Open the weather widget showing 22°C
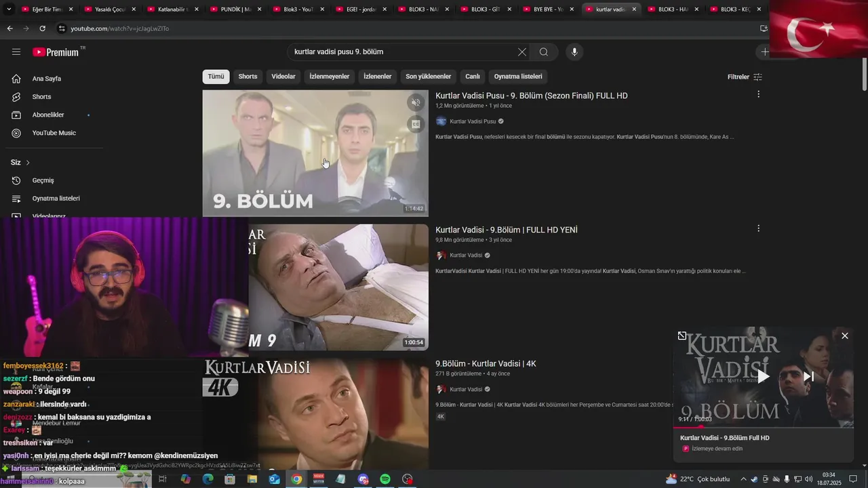 coord(698,479)
